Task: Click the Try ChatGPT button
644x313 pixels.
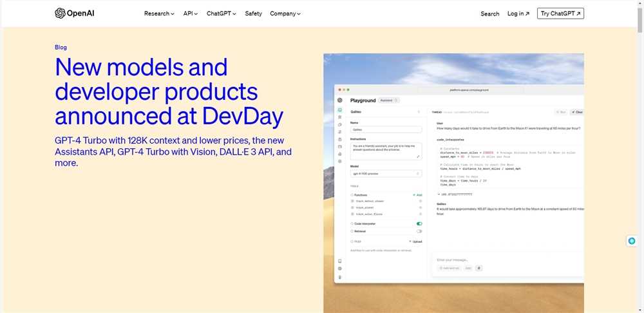Action: click(x=561, y=14)
